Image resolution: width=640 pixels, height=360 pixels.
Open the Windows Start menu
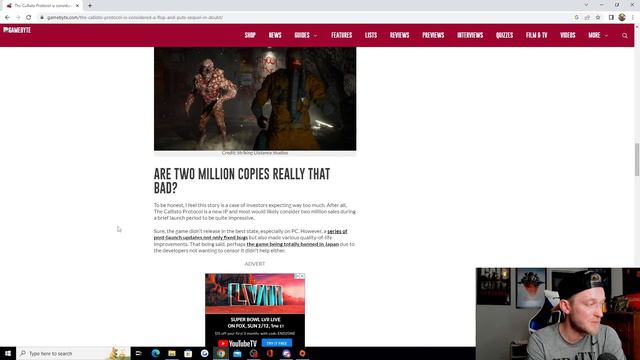[x=8, y=353]
